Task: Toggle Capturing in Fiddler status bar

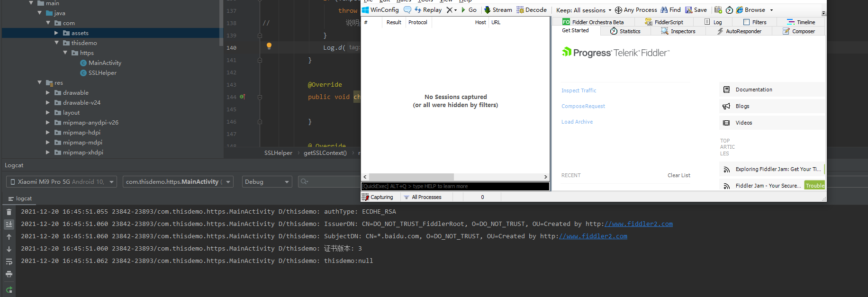Action: 378,197
